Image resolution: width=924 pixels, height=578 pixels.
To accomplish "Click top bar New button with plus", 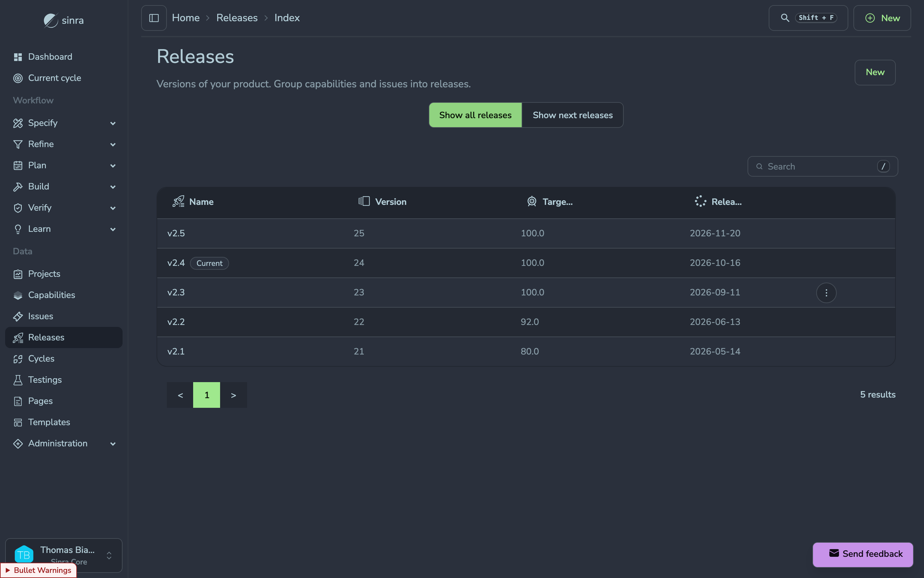I will pos(882,18).
